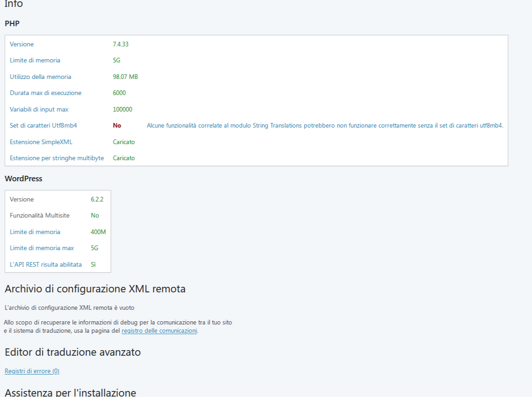Click the PHP memory limit value 5G
Screen dimensions: 532x397
coord(116,60)
